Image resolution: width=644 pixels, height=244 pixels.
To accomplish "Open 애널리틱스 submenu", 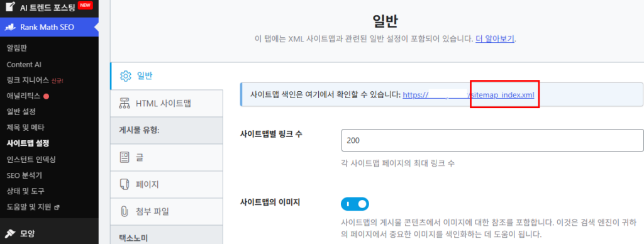I will point(23,96).
